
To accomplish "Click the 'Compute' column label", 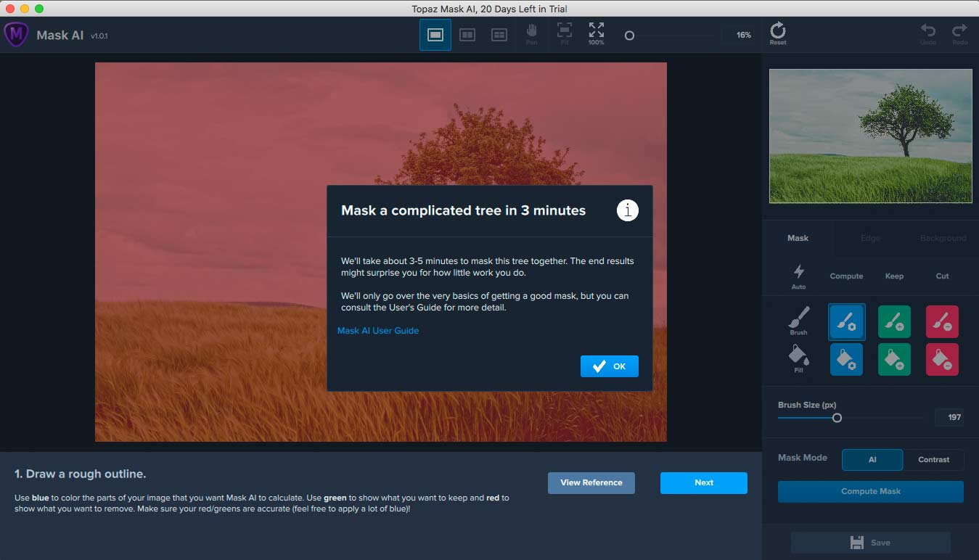I will pyautogui.click(x=846, y=276).
